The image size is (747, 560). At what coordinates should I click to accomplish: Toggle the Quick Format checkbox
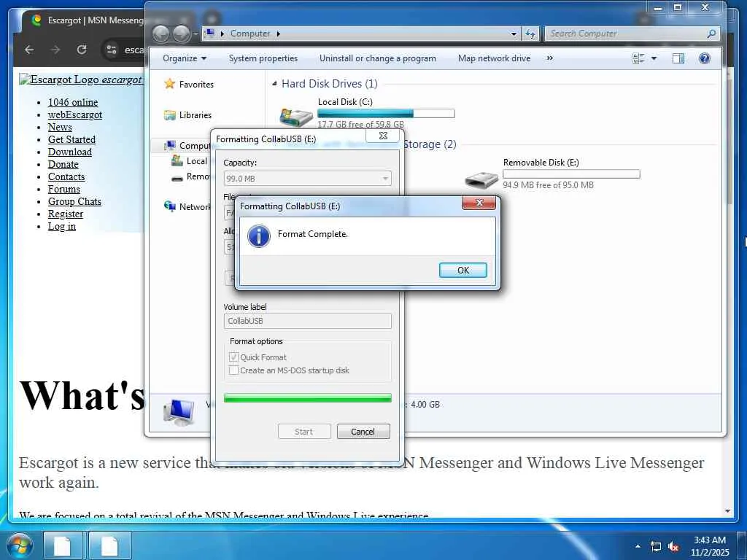click(x=233, y=357)
